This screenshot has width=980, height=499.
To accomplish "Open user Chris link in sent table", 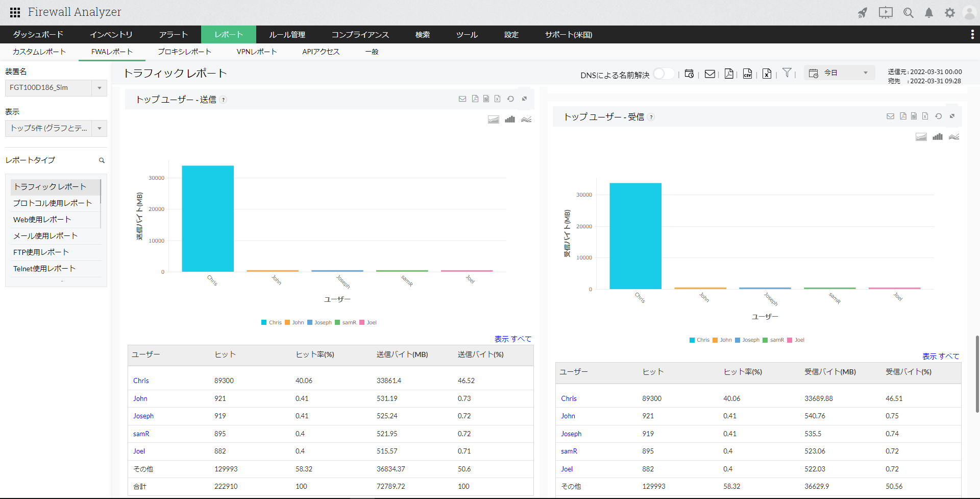I will [141, 381].
